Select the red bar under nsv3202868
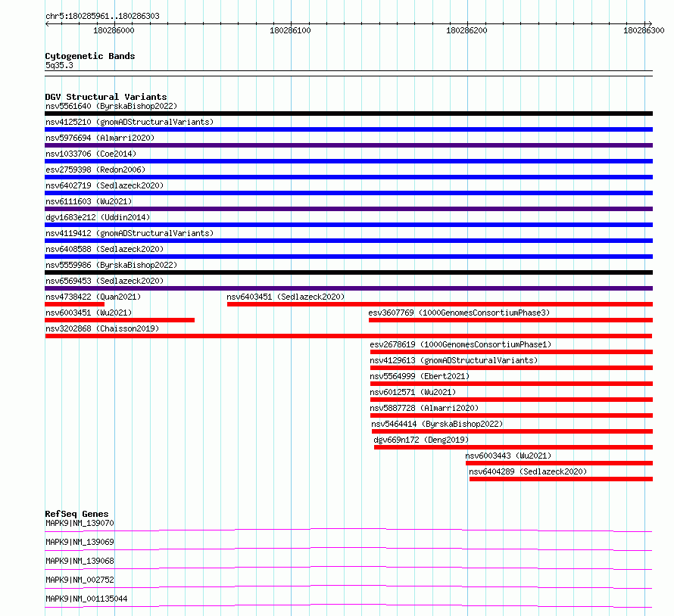Image resolution: width=674 pixels, height=616 pixels. pos(348,336)
